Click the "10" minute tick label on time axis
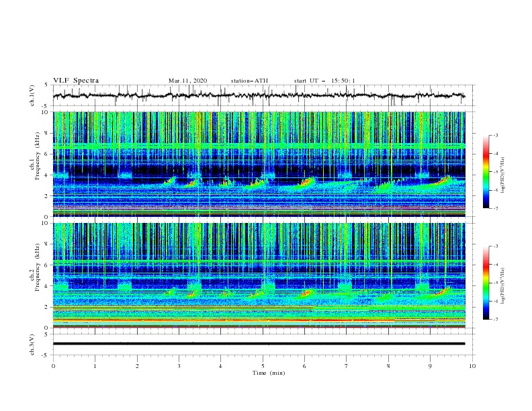Image resolution: width=532 pixels, height=411 pixels. [x=472, y=366]
